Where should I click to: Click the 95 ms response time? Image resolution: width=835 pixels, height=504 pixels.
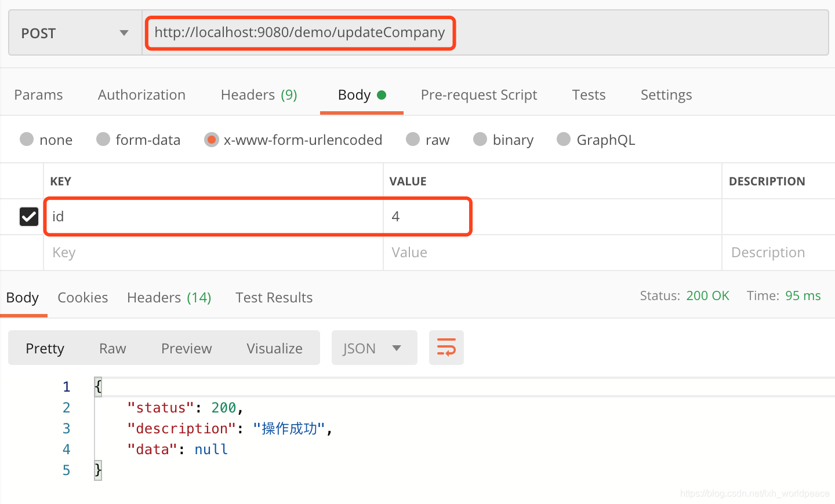click(803, 296)
